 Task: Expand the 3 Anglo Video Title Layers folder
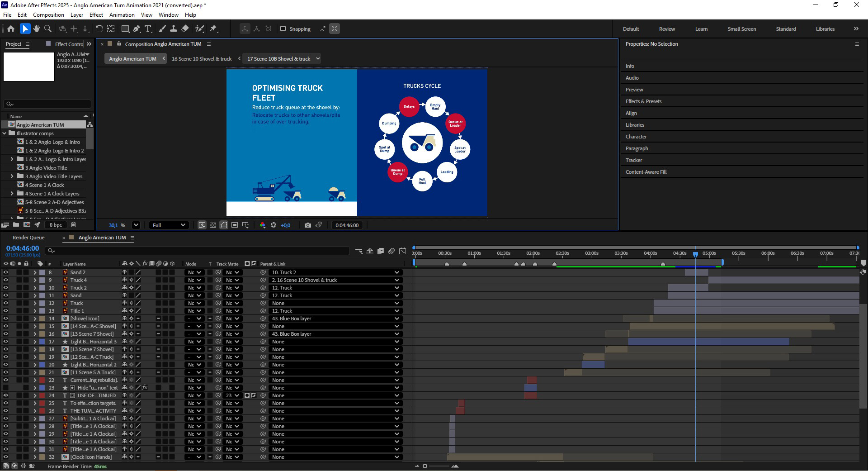pos(12,176)
